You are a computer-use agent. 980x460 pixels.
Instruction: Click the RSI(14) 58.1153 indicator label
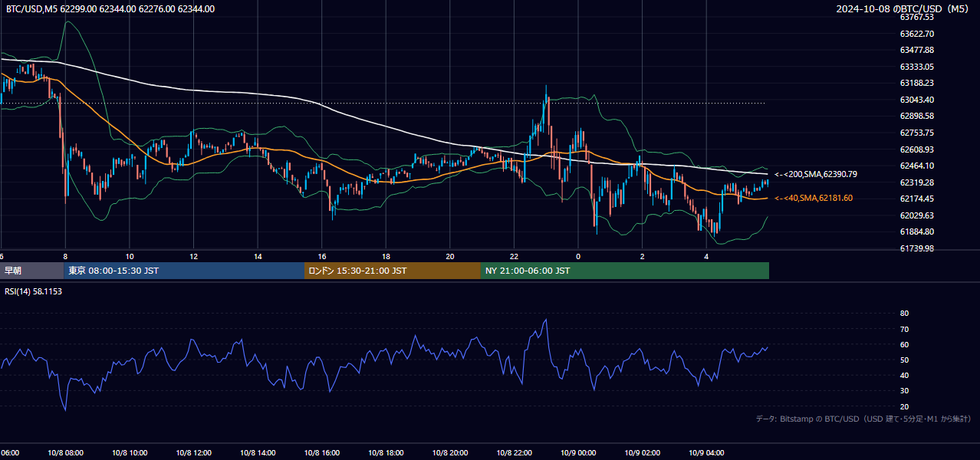point(34,292)
